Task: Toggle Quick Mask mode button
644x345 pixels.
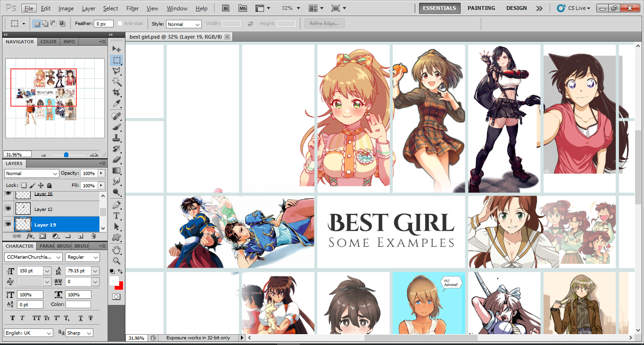Action: point(116,296)
